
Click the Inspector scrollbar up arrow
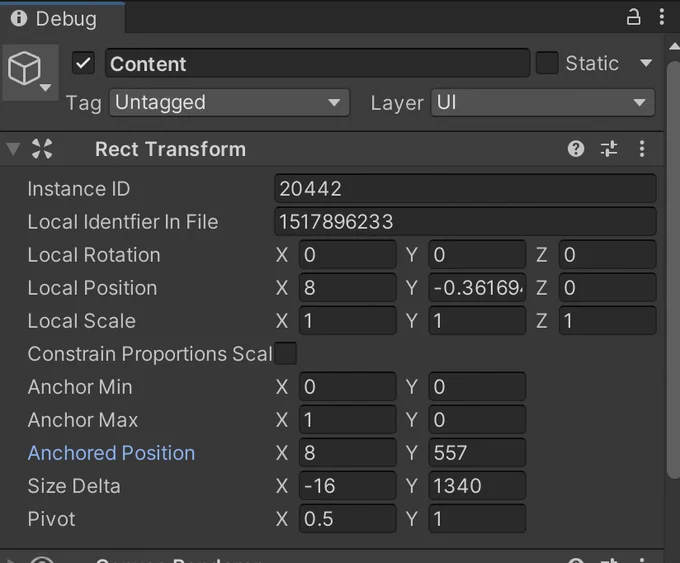click(673, 46)
